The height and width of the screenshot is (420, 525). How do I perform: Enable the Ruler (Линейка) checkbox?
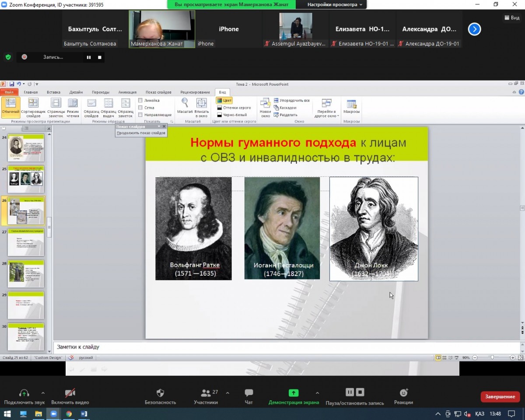click(x=140, y=101)
